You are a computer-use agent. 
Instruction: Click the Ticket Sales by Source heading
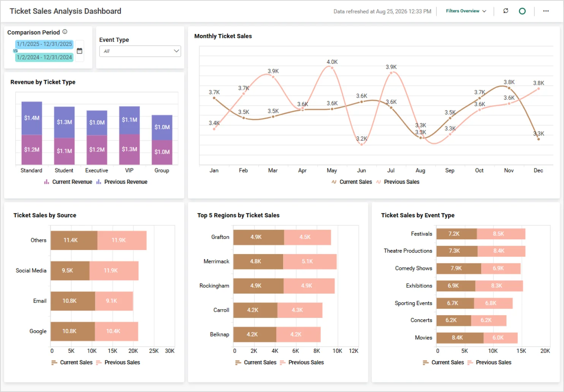click(x=45, y=215)
